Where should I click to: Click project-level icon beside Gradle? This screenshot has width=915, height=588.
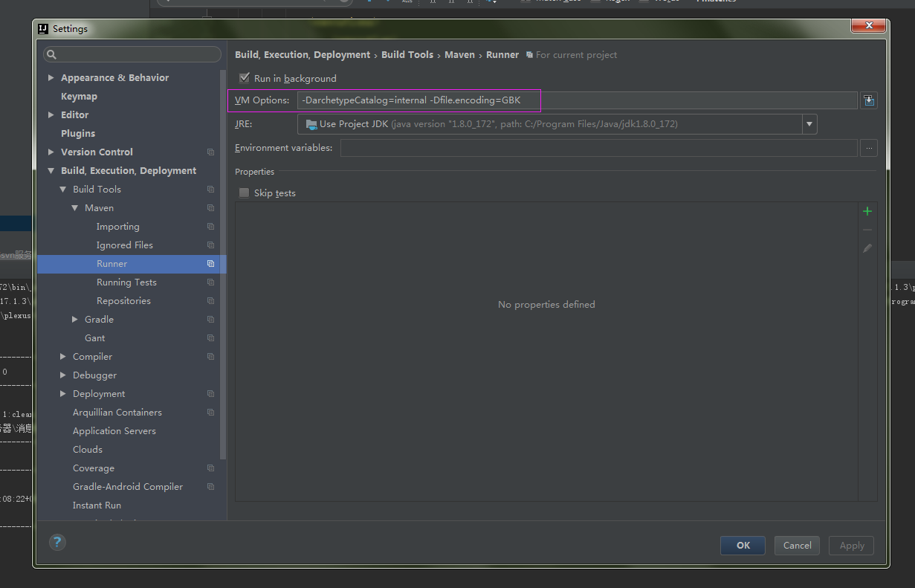coord(210,320)
